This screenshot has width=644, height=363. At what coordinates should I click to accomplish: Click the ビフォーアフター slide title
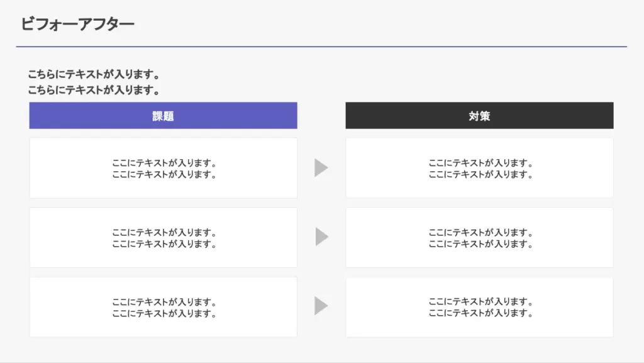(77, 24)
